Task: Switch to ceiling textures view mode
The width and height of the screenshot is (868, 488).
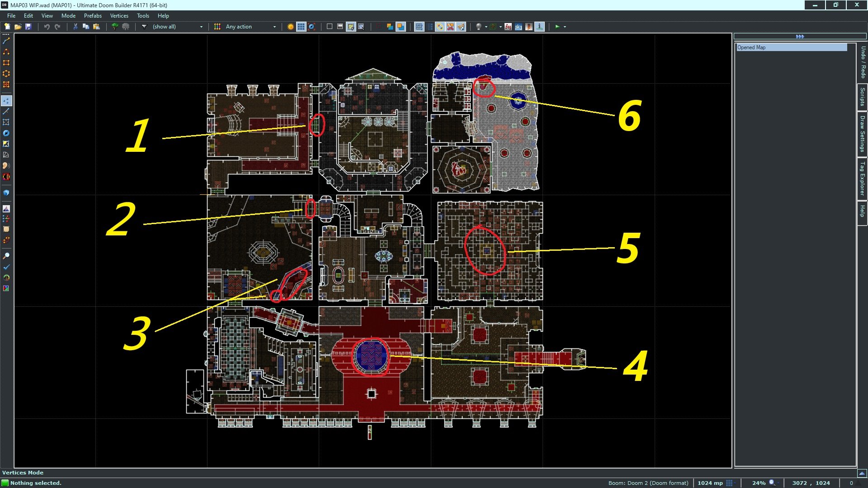Action: [x=361, y=27]
